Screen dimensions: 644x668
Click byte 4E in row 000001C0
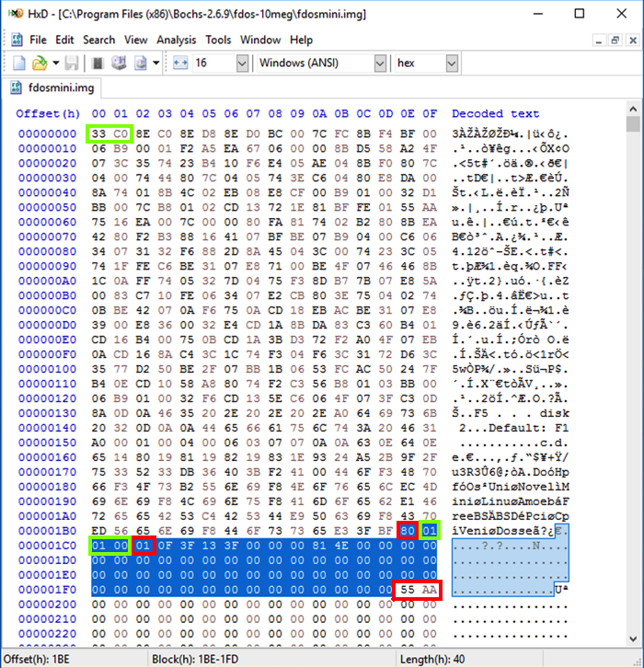[341, 546]
